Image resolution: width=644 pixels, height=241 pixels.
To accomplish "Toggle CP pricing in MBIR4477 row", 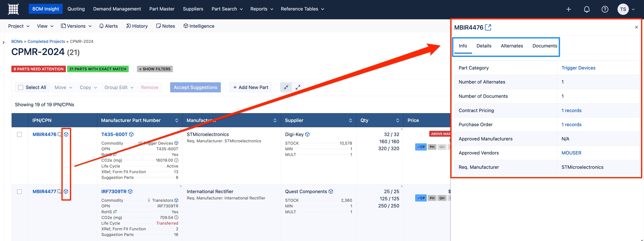I will coord(421,198).
